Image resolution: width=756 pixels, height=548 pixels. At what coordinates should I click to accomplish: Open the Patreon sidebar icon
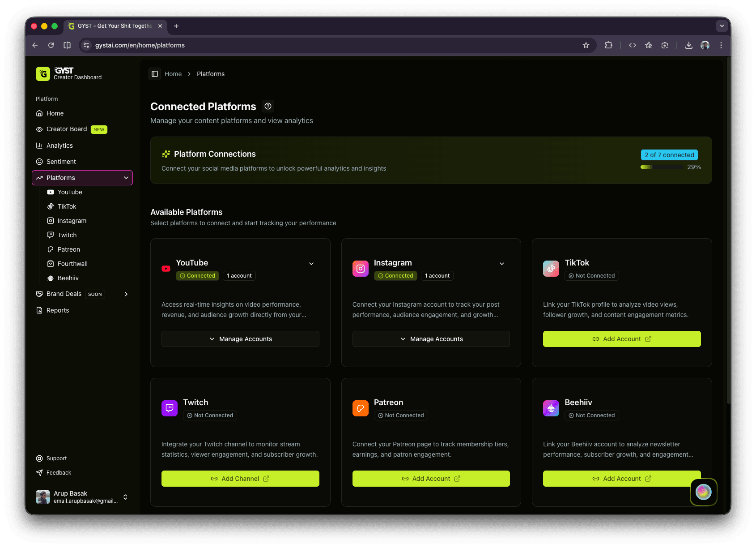pos(51,249)
